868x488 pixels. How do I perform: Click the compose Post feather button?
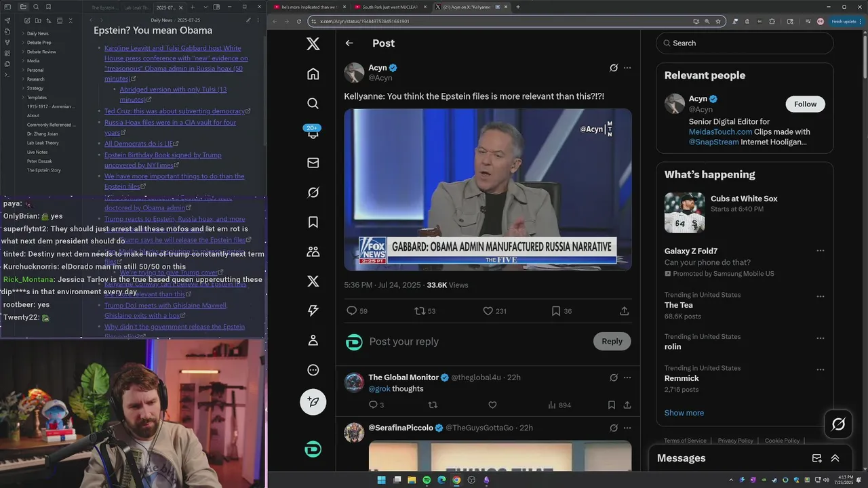313,401
